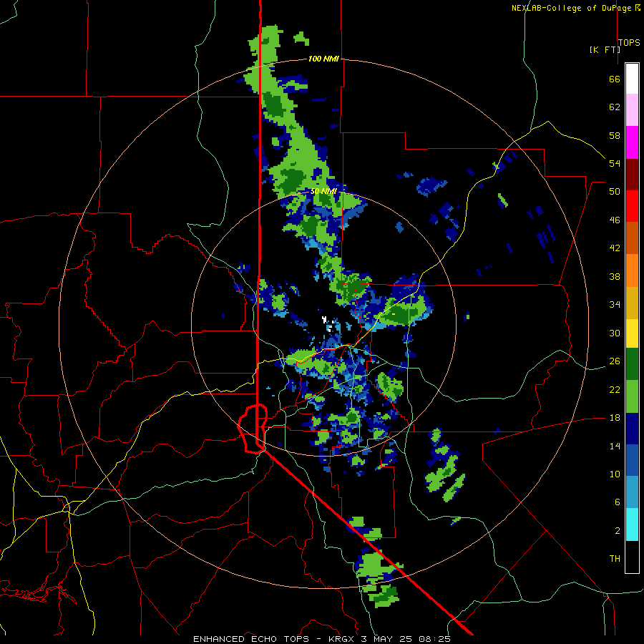Select the bright yellow legend swatch

point(632,333)
